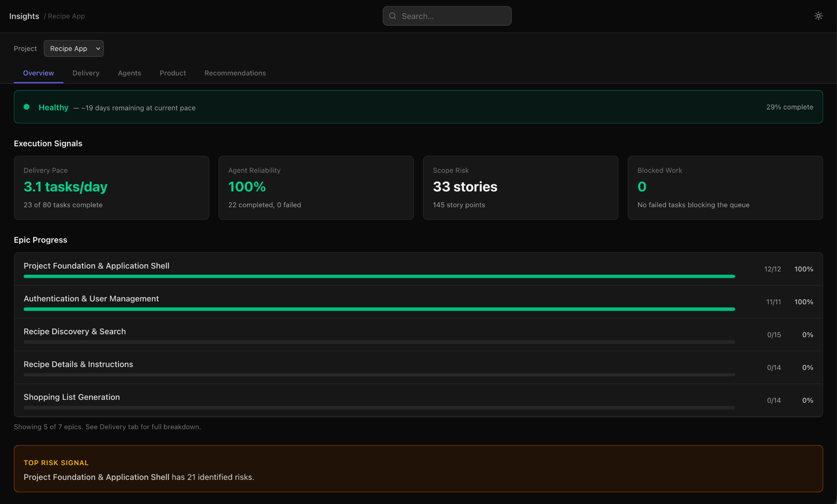Click the 12/12 task count

[x=772, y=269]
